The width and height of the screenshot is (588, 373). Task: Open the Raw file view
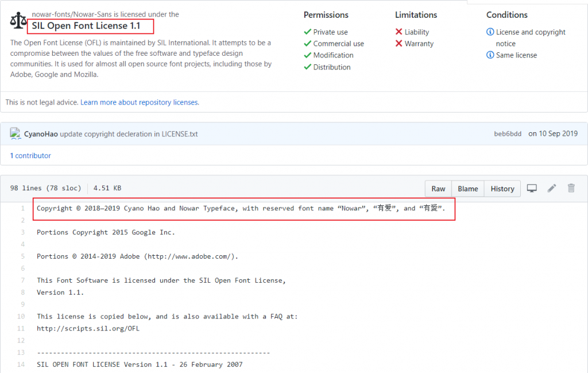[x=438, y=189]
